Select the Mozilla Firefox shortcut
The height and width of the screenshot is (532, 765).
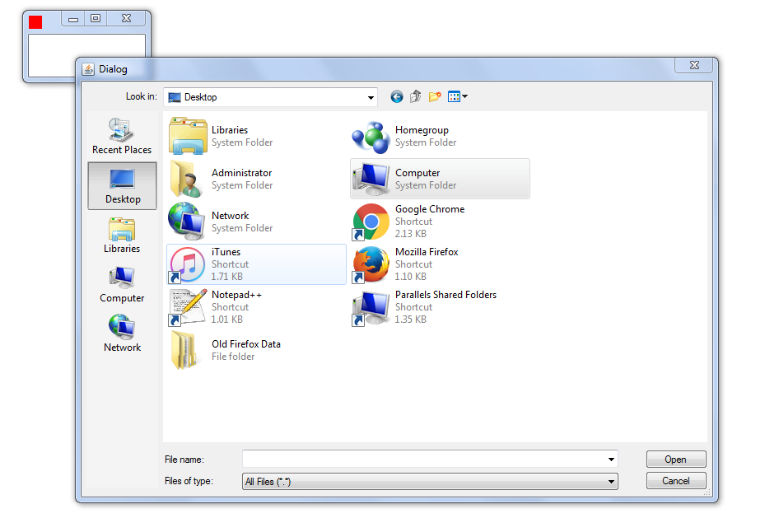tap(426, 264)
